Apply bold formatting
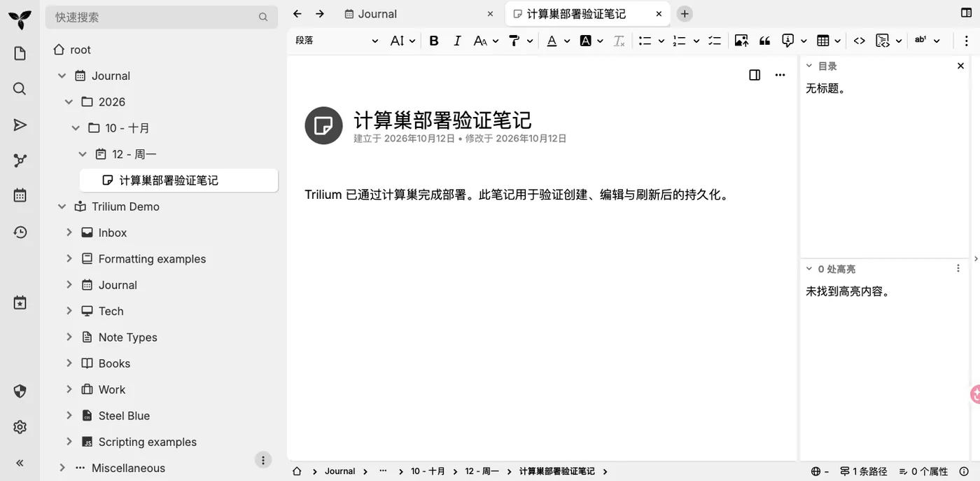 point(434,41)
